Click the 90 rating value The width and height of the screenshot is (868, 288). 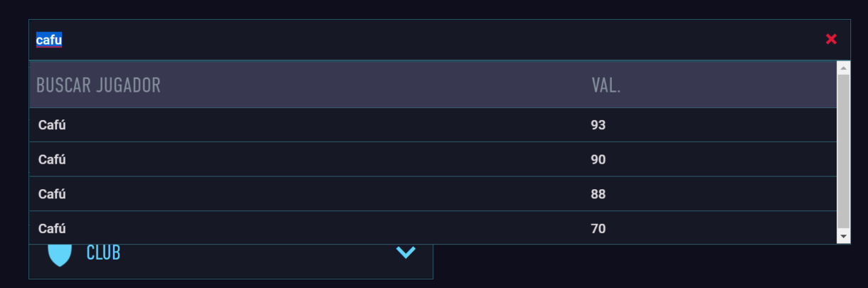pos(598,159)
